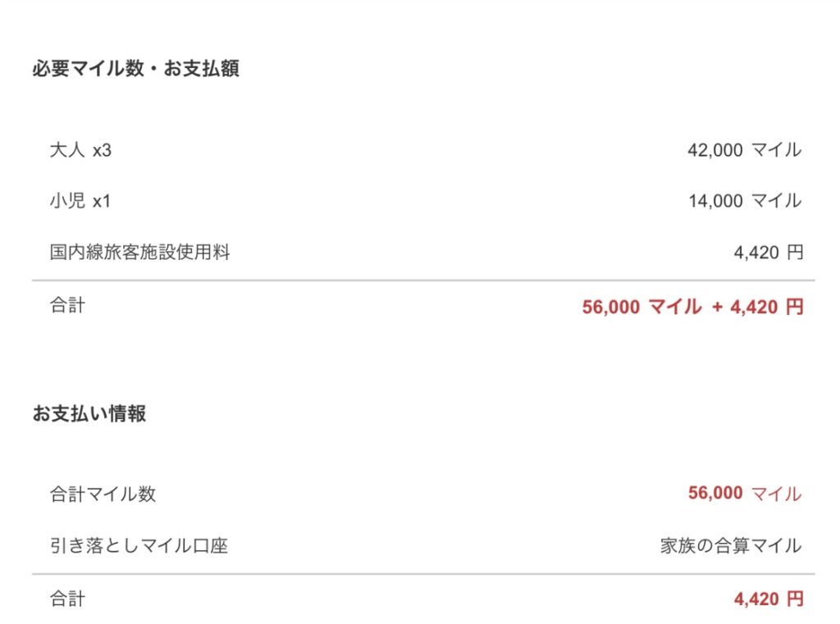Click the first 合計 label
Image resolution: width=840 pixels, height=624 pixels.
tap(67, 305)
